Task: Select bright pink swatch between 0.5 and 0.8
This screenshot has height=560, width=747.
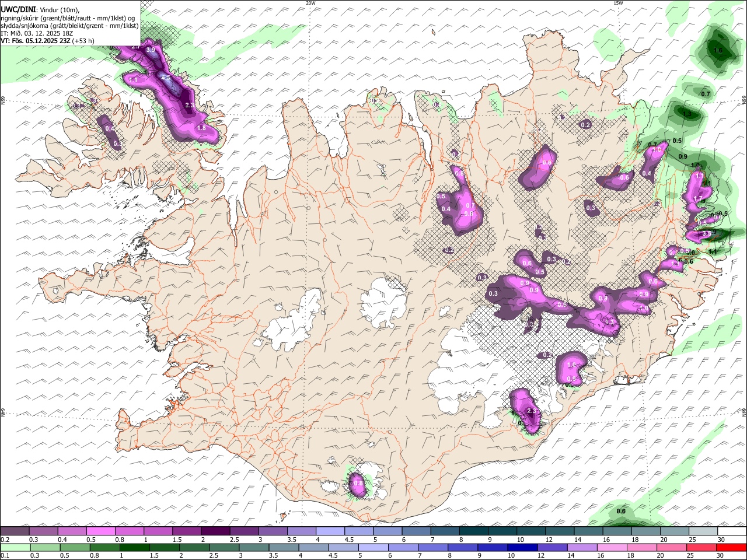Action: tap(101, 531)
